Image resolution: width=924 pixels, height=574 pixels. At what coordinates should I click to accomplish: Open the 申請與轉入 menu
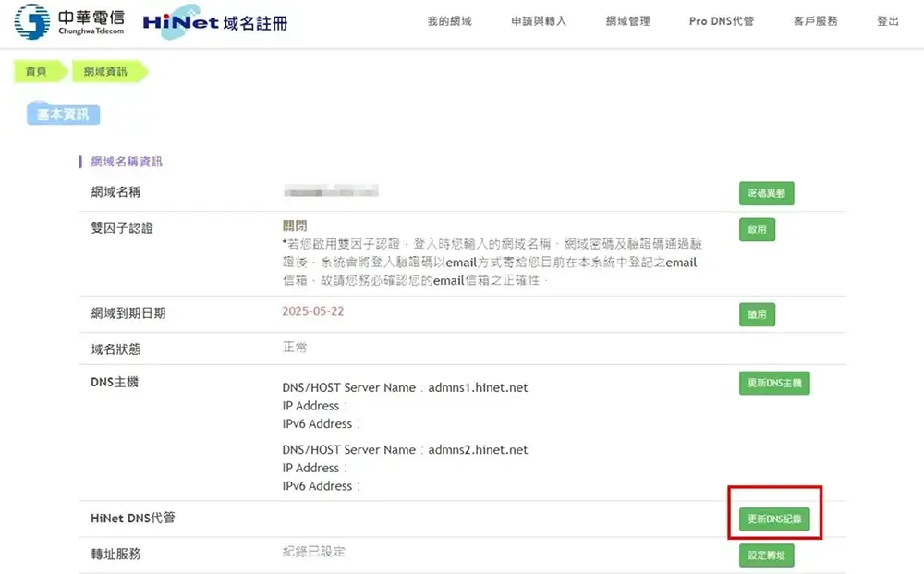tap(539, 21)
